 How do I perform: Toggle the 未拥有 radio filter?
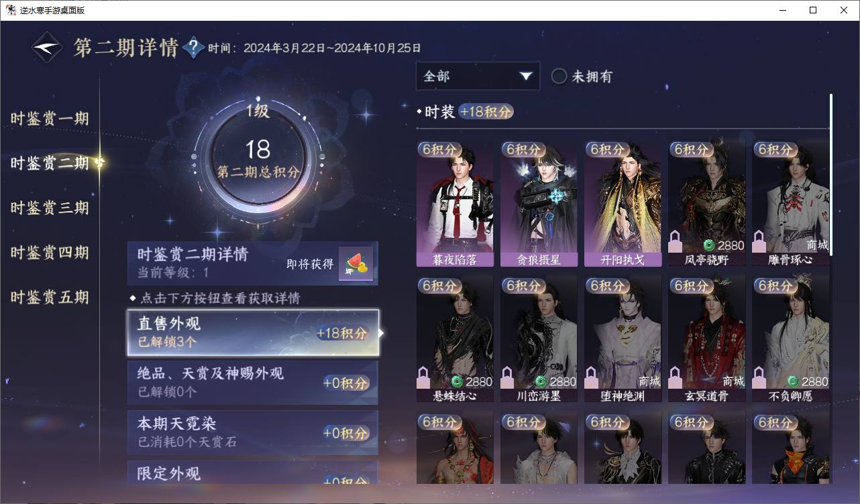(559, 76)
